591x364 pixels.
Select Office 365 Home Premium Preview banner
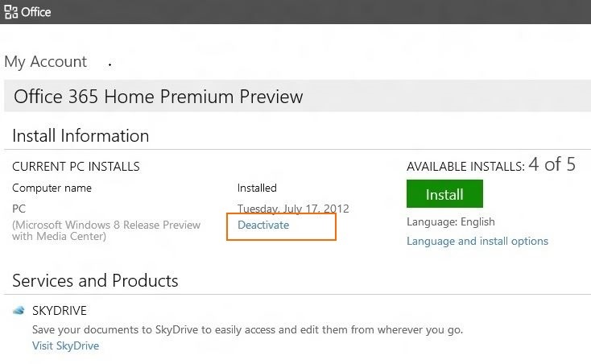pos(297,96)
